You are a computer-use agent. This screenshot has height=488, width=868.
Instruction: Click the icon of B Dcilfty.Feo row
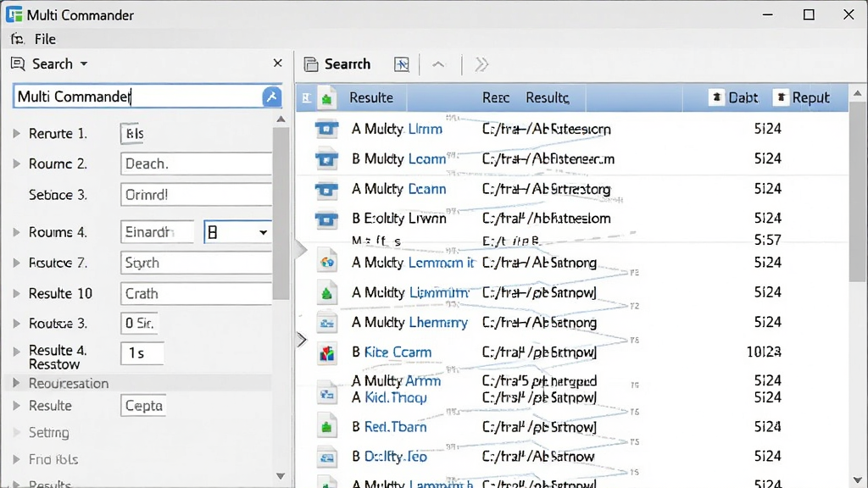click(327, 457)
